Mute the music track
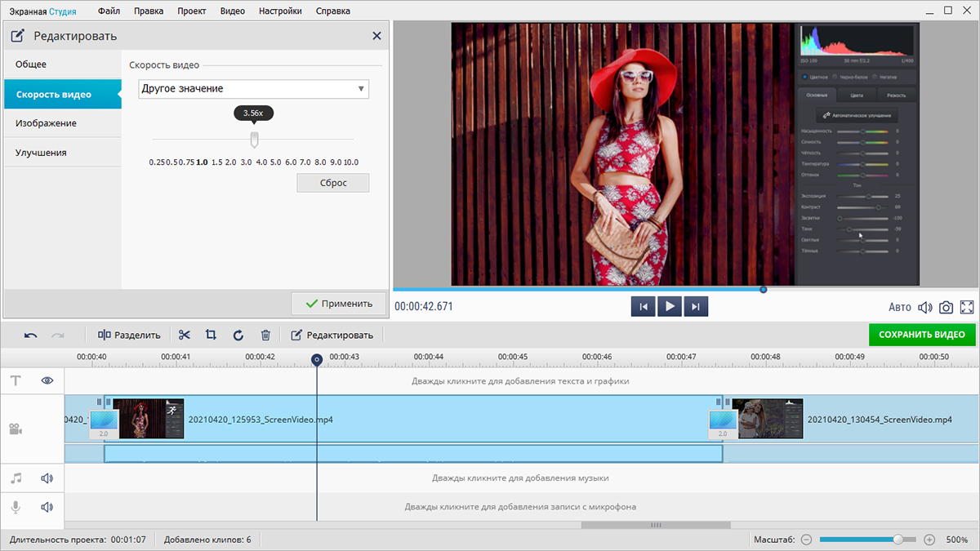Viewport: 980px width, 551px height. (47, 478)
